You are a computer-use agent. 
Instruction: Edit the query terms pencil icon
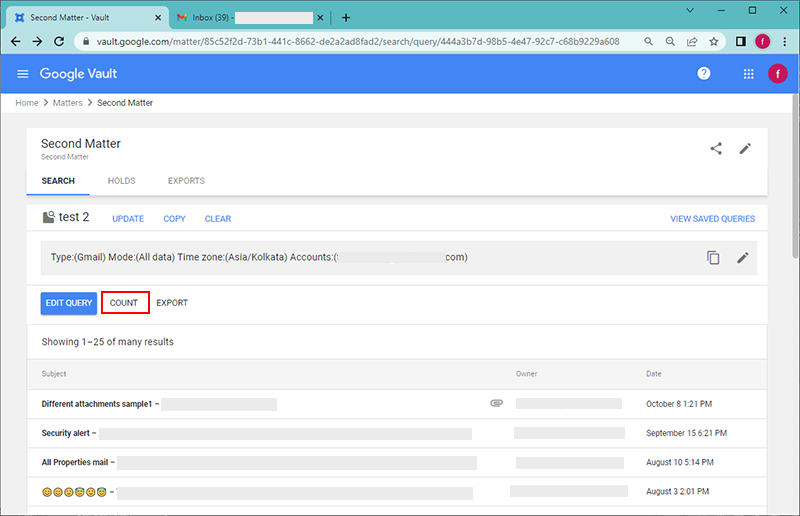(742, 258)
